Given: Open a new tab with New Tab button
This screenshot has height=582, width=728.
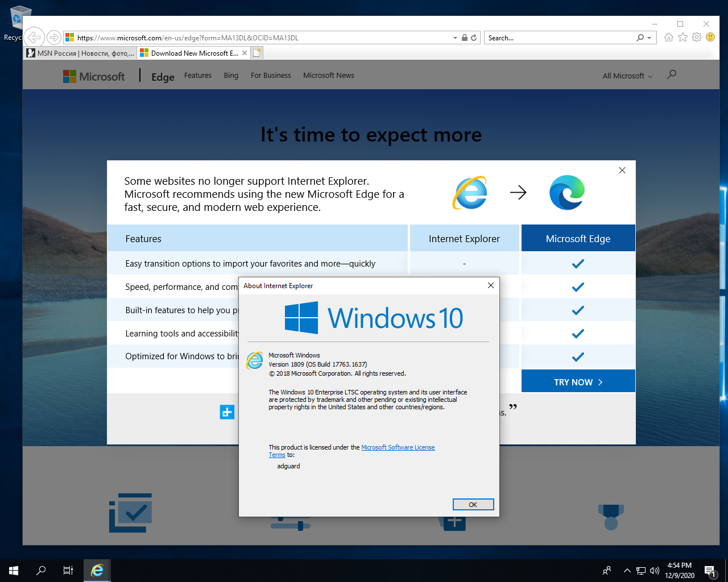Looking at the screenshot, I should pyautogui.click(x=257, y=53).
